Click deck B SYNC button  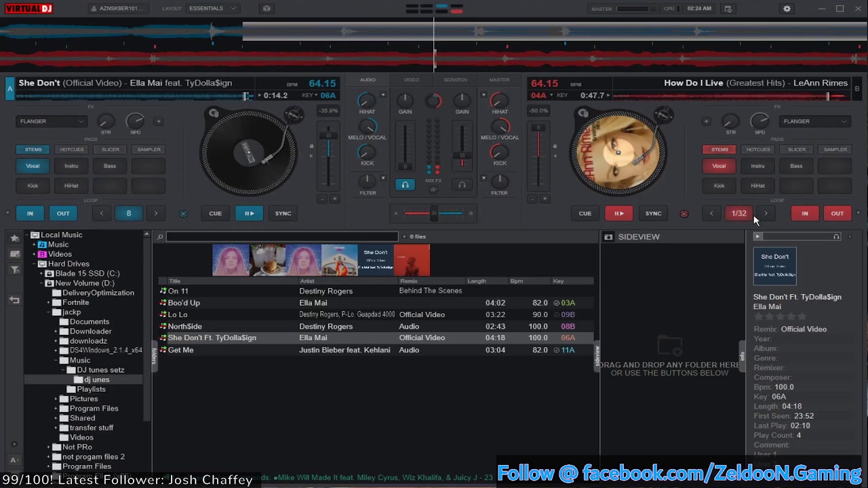point(653,213)
